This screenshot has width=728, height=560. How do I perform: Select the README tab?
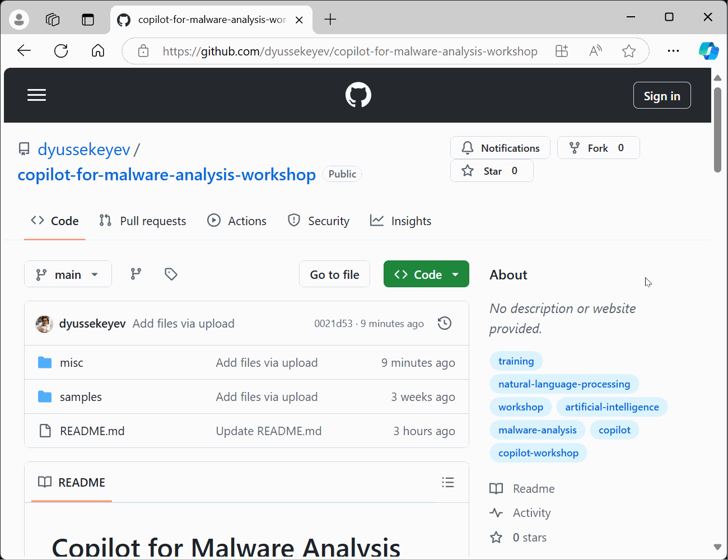72,482
